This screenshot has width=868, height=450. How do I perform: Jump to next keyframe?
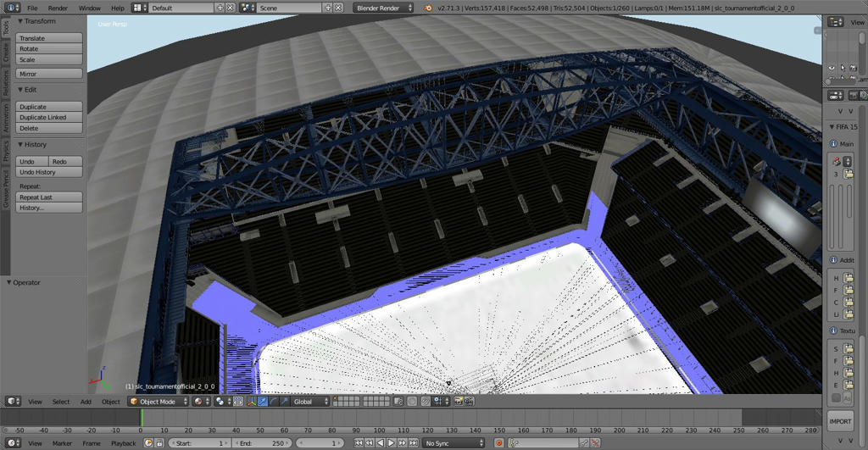(403, 443)
